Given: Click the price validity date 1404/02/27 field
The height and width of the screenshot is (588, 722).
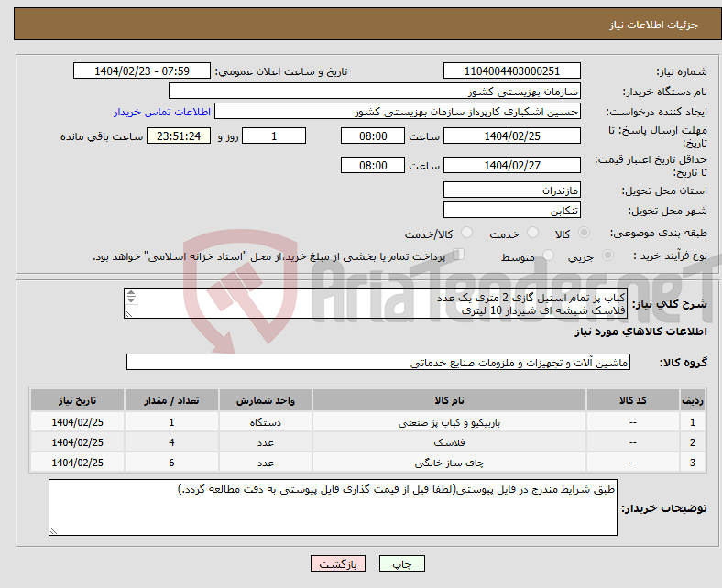Looking at the screenshot, I should click(511, 165).
